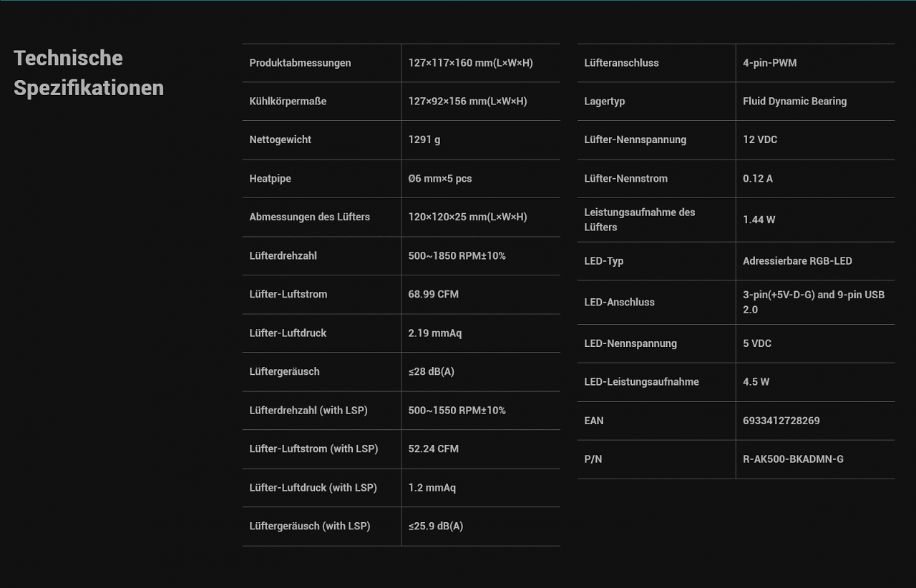Viewport: 916px width, 588px height.
Task: Click the Technische Spezifikationen heading
Action: point(89,73)
